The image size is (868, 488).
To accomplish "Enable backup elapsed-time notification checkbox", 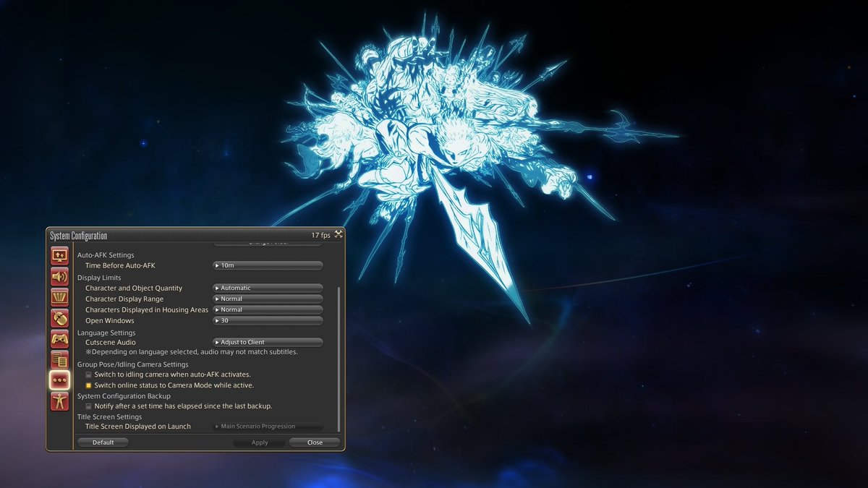I will (88, 406).
